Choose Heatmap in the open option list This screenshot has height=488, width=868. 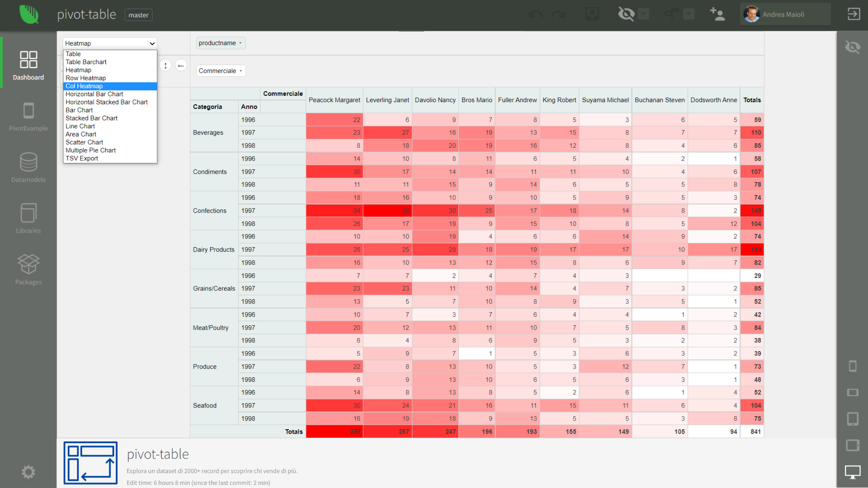pyautogui.click(x=110, y=70)
